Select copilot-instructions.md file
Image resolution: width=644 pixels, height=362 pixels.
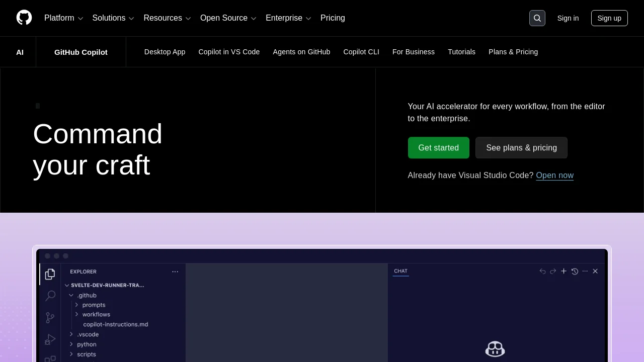tap(116, 324)
